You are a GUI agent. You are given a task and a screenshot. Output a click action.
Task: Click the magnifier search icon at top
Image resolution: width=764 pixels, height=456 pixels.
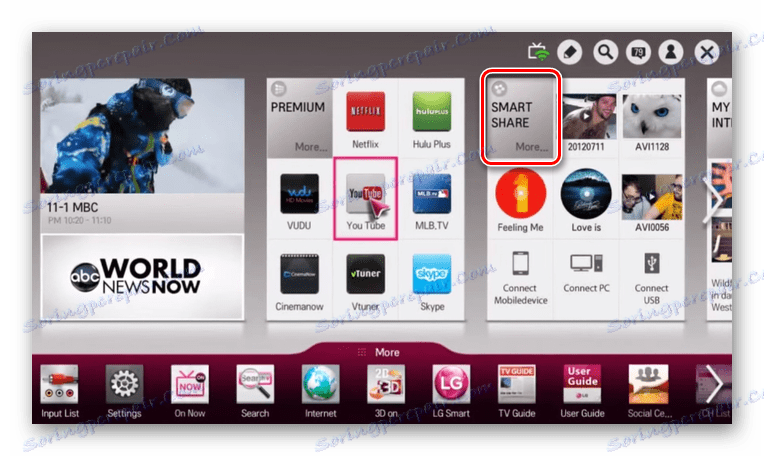tap(605, 52)
